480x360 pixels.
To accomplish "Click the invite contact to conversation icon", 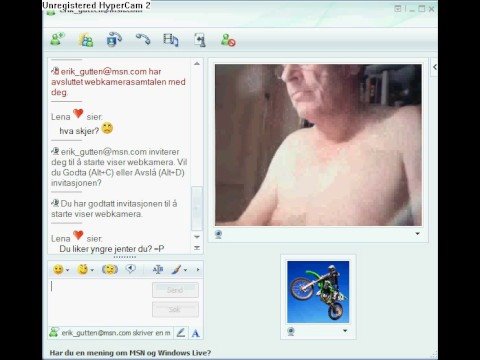I will [x=58, y=39].
